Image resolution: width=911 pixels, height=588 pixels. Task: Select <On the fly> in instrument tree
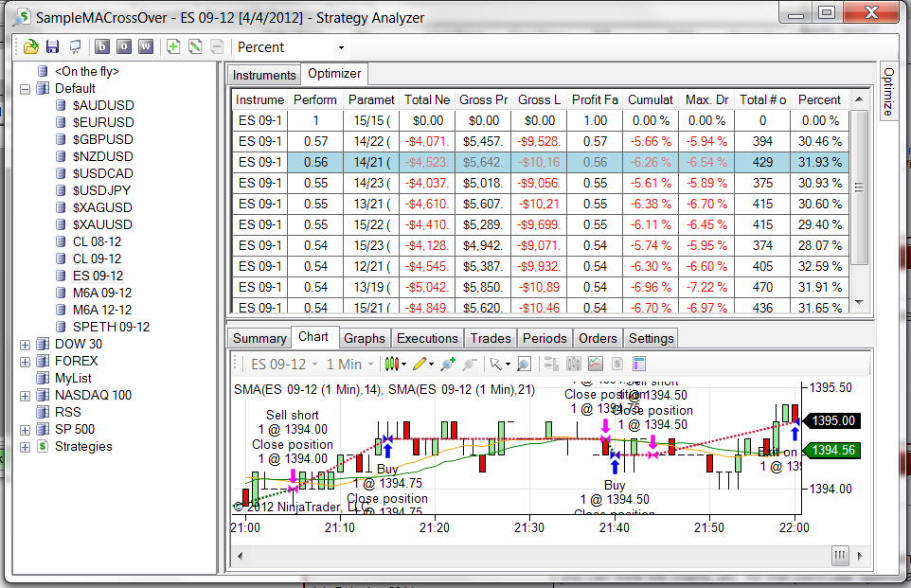(86, 71)
